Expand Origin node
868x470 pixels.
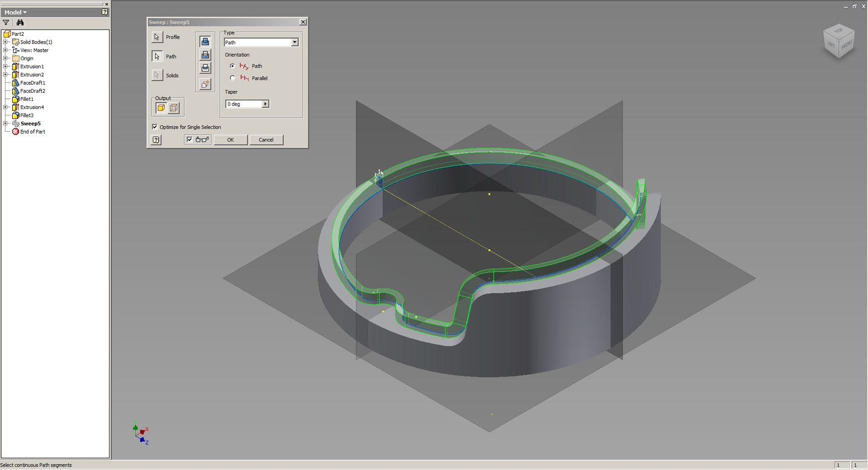click(x=6, y=58)
